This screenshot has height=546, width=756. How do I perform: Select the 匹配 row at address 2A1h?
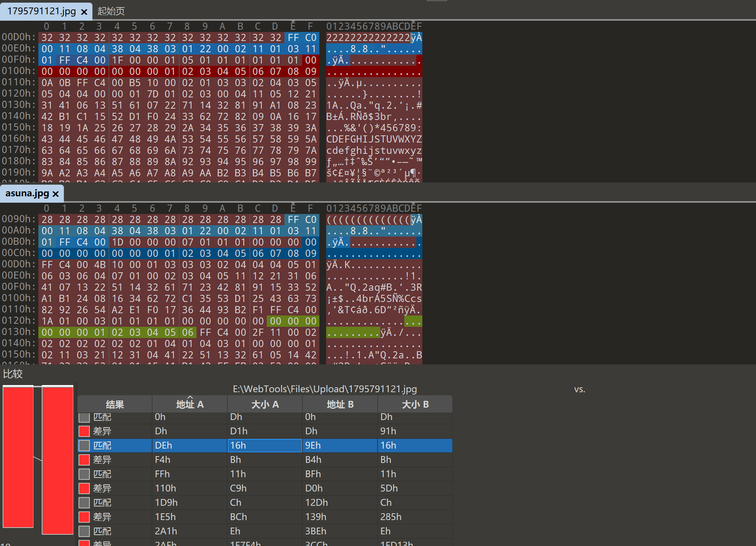[x=265, y=531]
